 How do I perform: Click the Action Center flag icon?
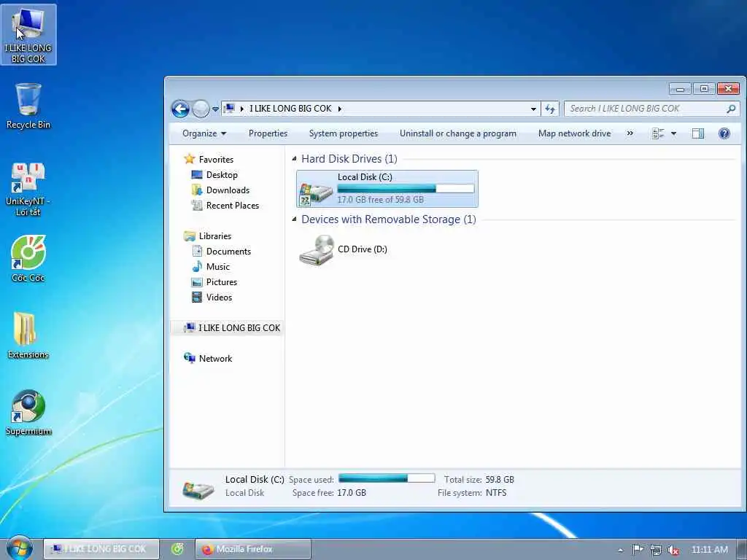pyautogui.click(x=638, y=550)
